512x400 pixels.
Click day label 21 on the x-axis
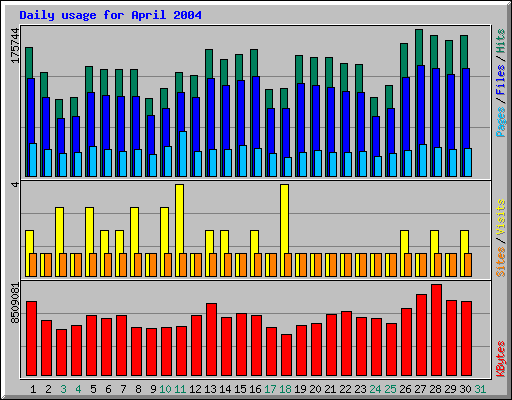(x=330, y=389)
